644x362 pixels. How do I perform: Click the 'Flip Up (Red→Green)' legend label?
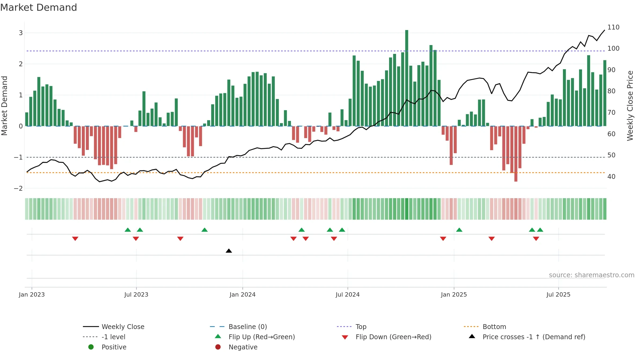click(x=262, y=337)
